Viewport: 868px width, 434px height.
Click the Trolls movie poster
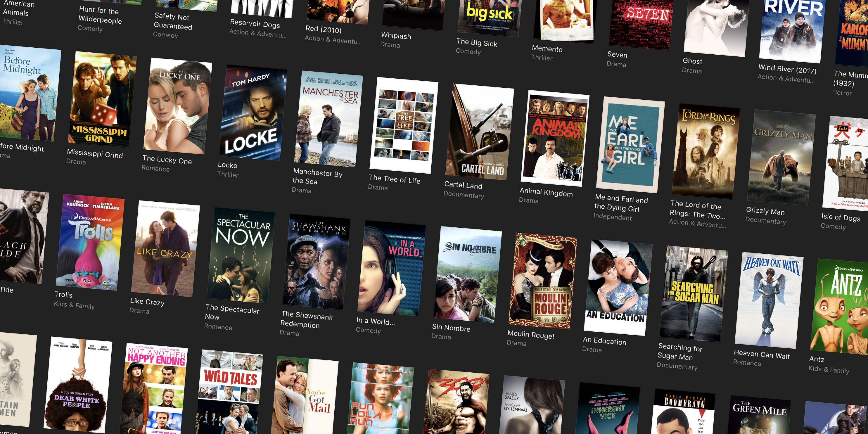(90, 242)
